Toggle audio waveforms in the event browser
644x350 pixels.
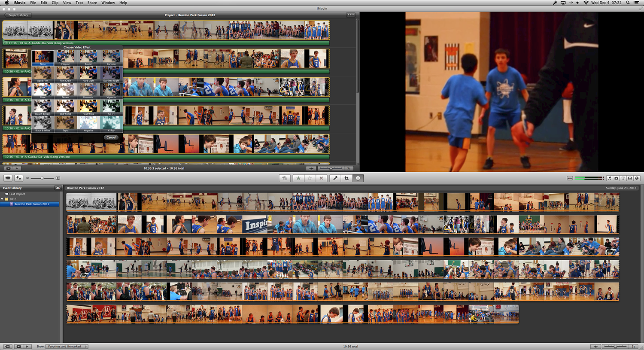click(x=595, y=347)
